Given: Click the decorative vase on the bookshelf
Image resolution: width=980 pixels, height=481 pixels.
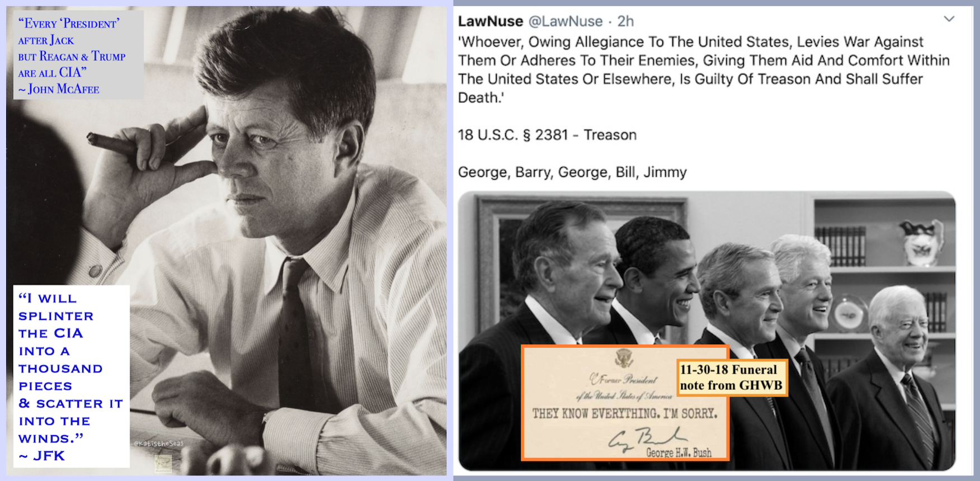Looking at the screenshot, I should (920, 242).
